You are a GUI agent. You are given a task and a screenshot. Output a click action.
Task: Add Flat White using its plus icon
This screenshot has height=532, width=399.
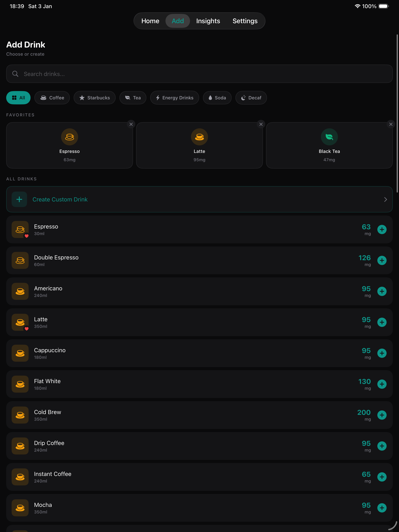(x=382, y=384)
